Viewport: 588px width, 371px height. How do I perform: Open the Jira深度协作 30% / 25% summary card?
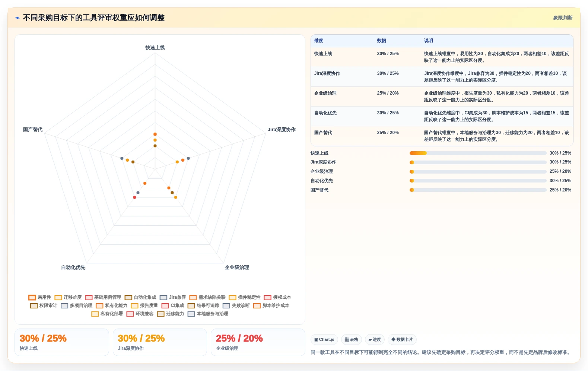pyautogui.click(x=160, y=342)
